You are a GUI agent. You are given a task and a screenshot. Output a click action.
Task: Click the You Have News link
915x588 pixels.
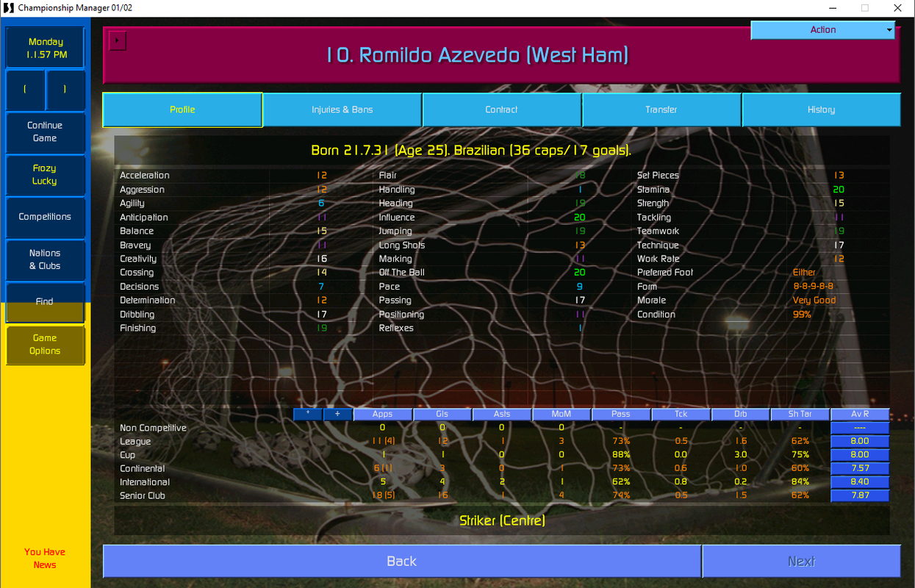(x=45, y=559)
